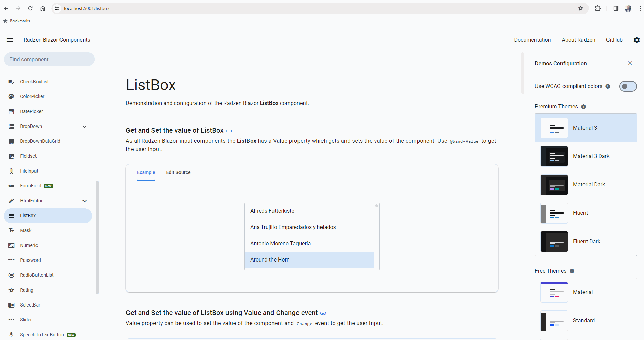Click the ColorPicker palette icon
The image size is (644, 340).
click(x=11, y=96)
